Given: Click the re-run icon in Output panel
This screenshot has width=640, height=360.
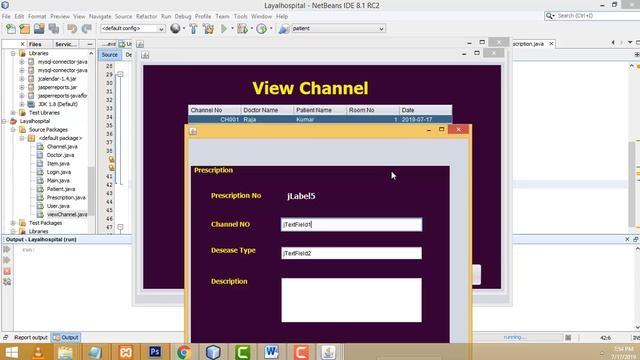Looking at the screenshot, I should click(x=7, y=249).
